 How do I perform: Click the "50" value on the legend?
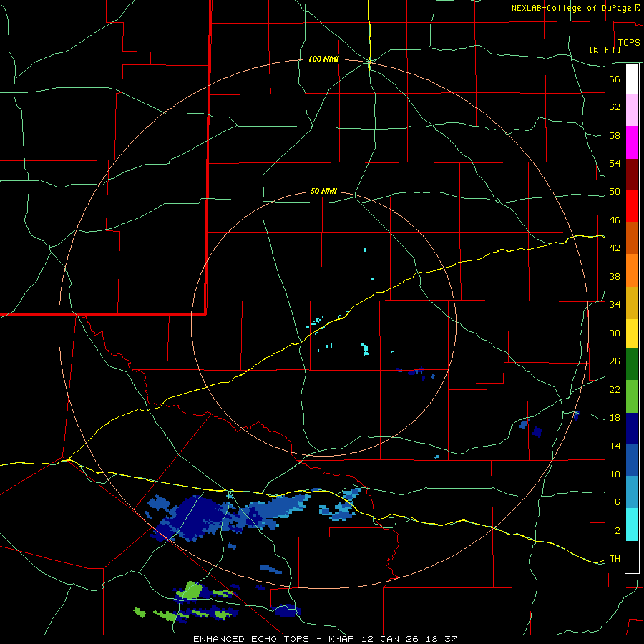tap(615, 192)
